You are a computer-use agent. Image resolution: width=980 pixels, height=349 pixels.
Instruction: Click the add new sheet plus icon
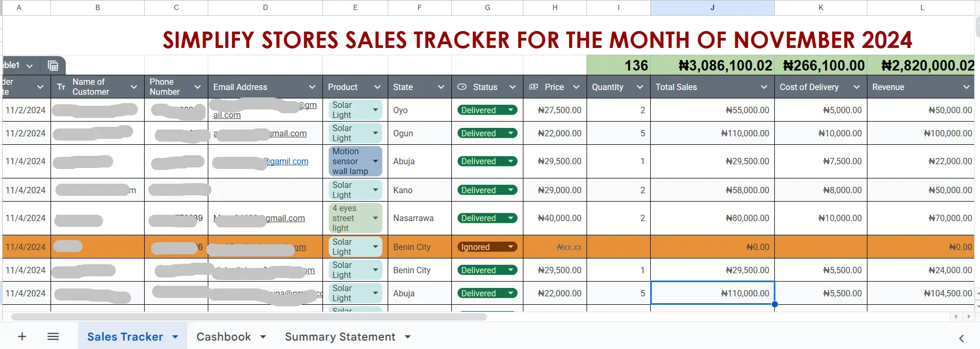tap(22, 336)
